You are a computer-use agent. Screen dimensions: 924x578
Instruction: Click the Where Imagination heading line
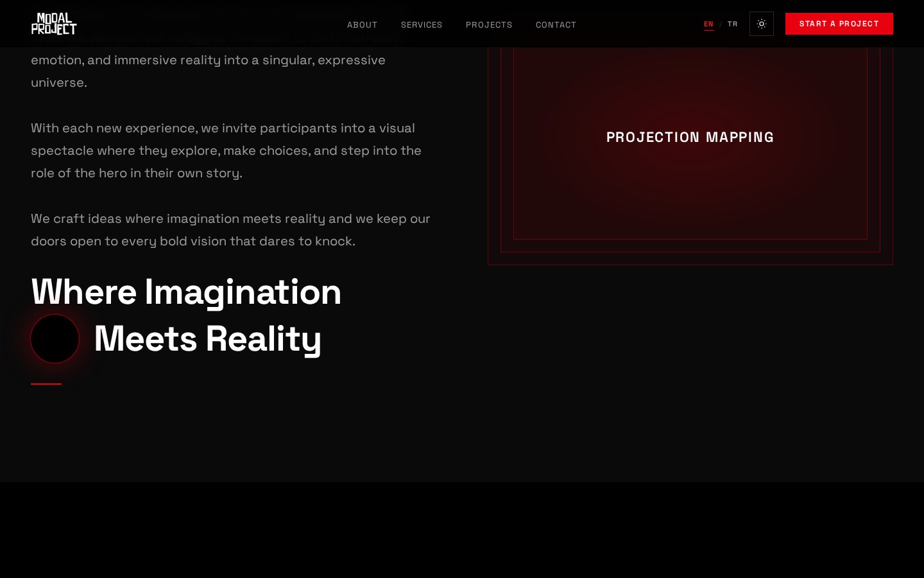coord(186,292)
